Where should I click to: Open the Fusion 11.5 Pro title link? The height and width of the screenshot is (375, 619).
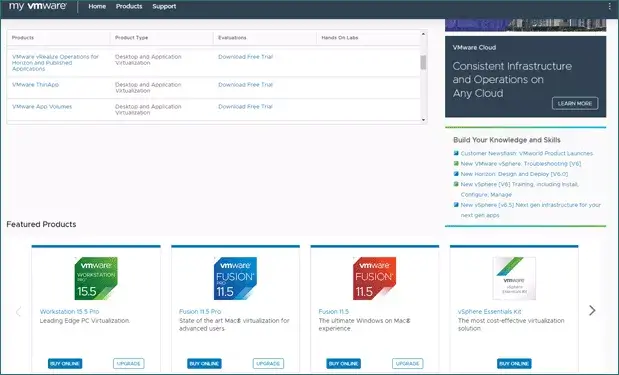[x=200, y=311]
